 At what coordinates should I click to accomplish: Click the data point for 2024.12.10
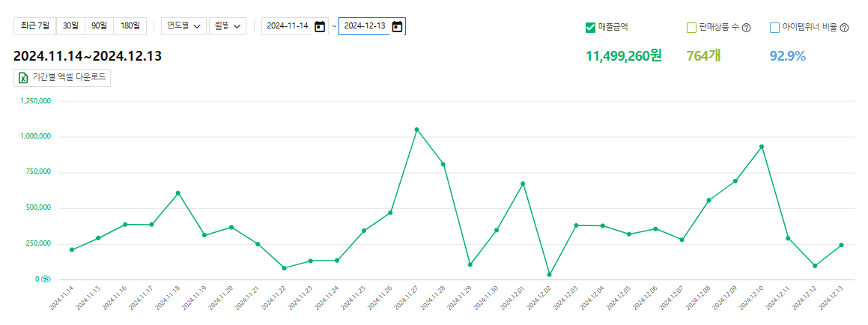(x=762, y=147)
